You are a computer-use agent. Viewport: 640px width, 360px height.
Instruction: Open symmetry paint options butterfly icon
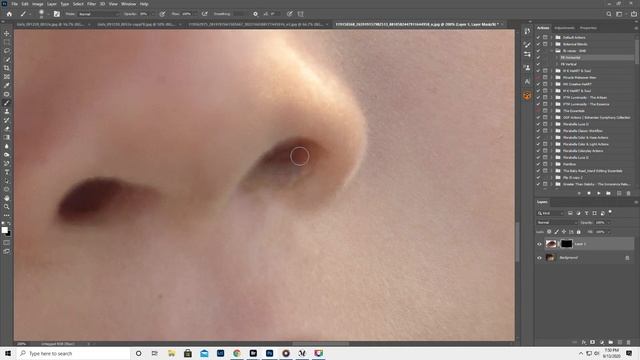point(300,14)
